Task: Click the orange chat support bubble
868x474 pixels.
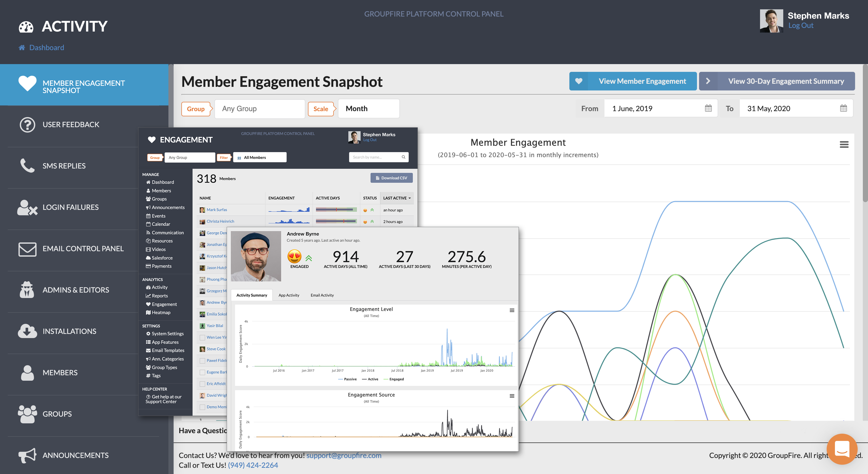Action: coord(842,449)
